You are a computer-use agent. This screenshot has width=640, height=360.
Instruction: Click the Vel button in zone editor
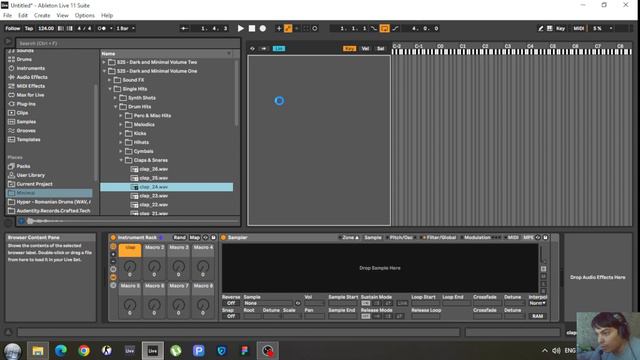coord(365,48)
